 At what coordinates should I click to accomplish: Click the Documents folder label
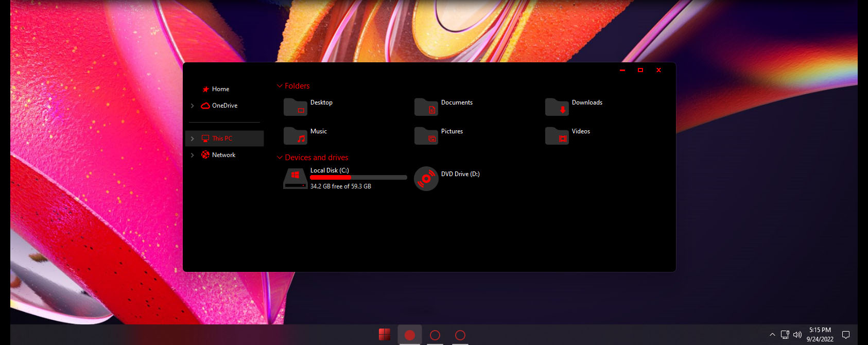(457, 102)
